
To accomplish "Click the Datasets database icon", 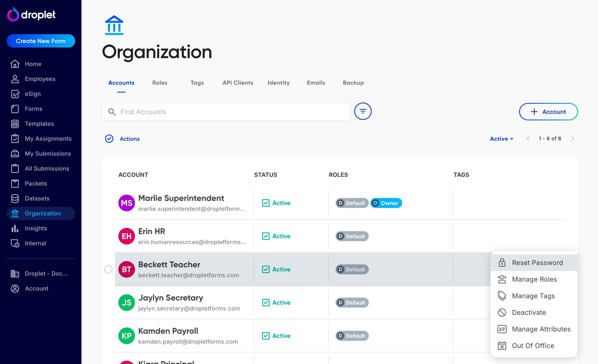I will (15, 198).
